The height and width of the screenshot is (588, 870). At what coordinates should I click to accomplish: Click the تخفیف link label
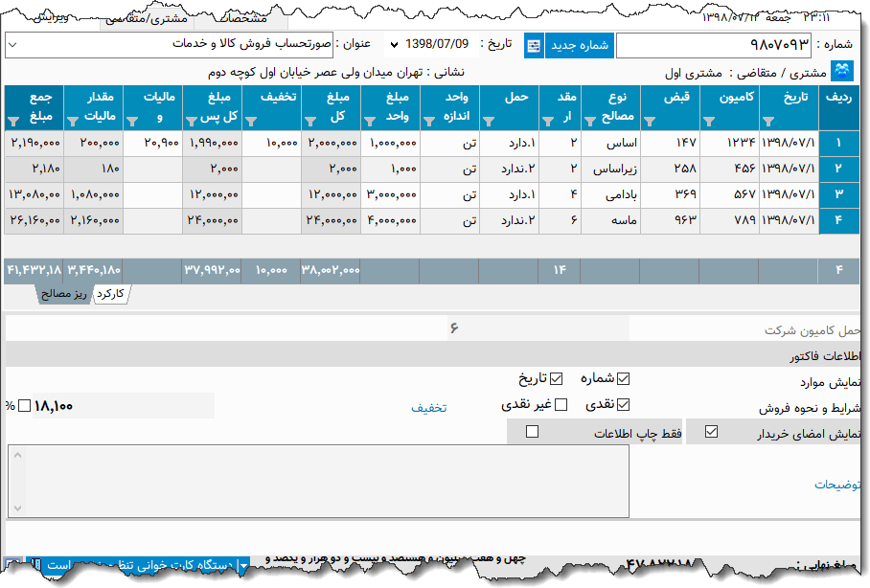(x=429, y=407)
